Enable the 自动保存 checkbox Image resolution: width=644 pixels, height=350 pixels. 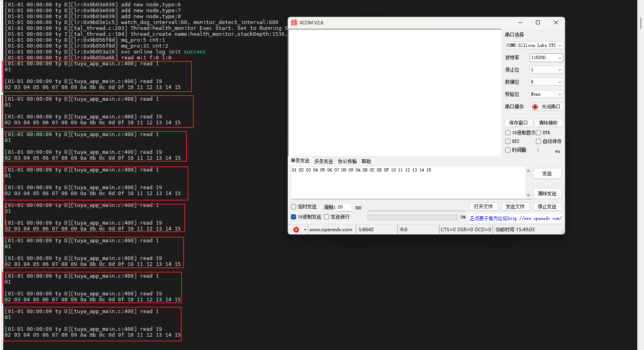539,142
